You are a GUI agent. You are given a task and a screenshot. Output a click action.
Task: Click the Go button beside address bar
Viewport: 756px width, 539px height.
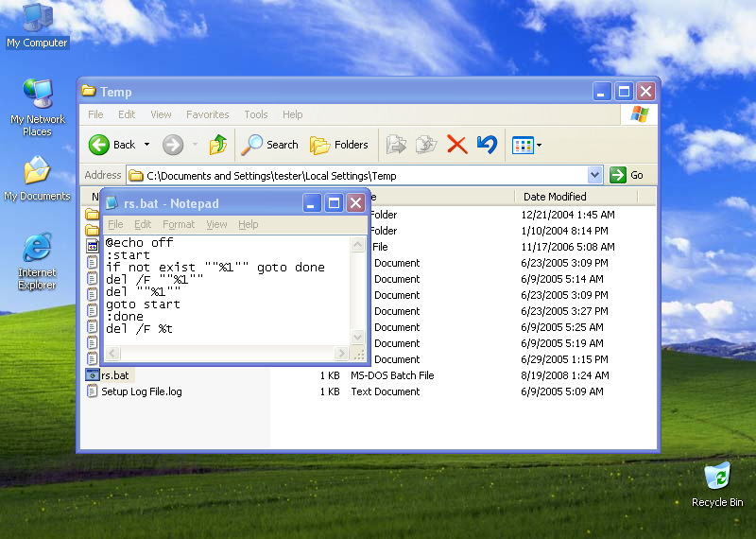[x=627, y=175]
